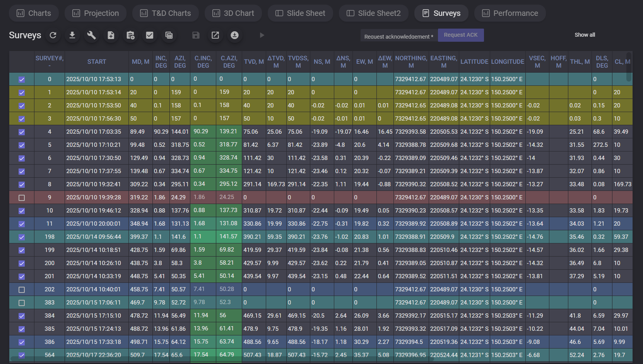This screenshot has width=643, height=364.
Task: Click the check mark toolbar icon
Action: click(x=150, y=35)
